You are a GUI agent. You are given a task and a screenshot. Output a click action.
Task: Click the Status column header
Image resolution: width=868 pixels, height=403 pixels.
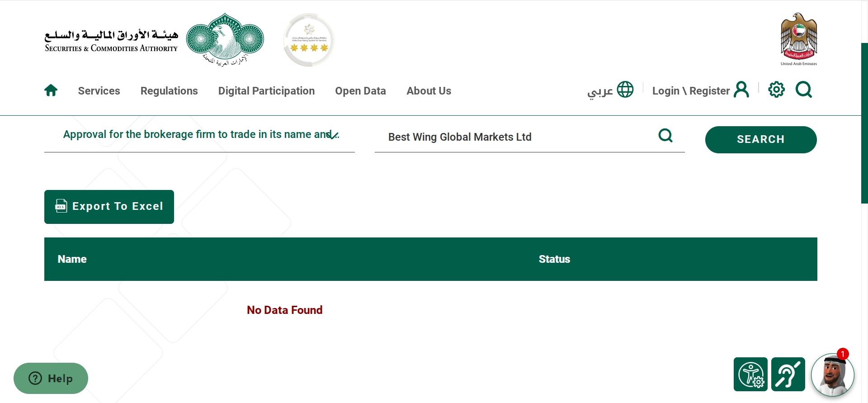(x=554, y=259)
